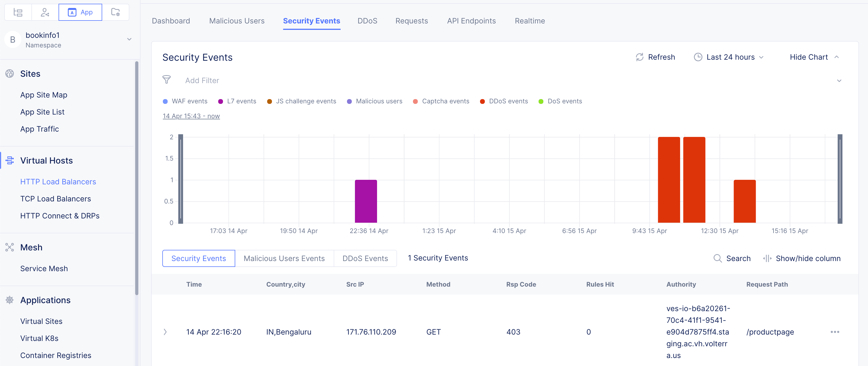Switch to the Malicious Users tab

pyautogui.click(x=237, y=21)
